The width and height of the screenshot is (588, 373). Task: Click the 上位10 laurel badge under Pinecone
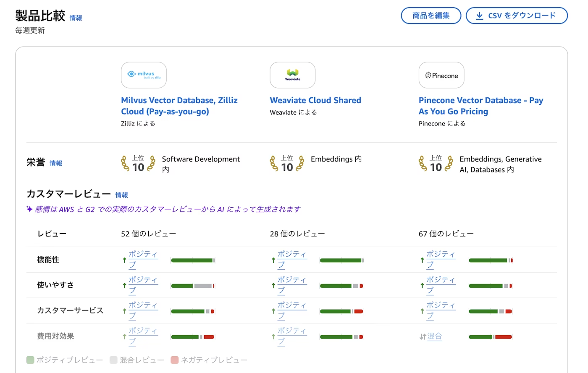click(435, 164)
